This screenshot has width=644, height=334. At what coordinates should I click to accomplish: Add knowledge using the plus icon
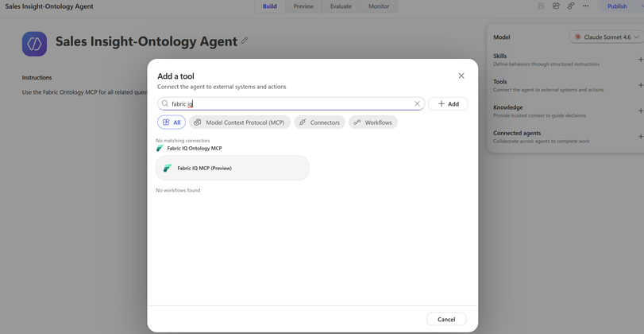tap(640, 111)
